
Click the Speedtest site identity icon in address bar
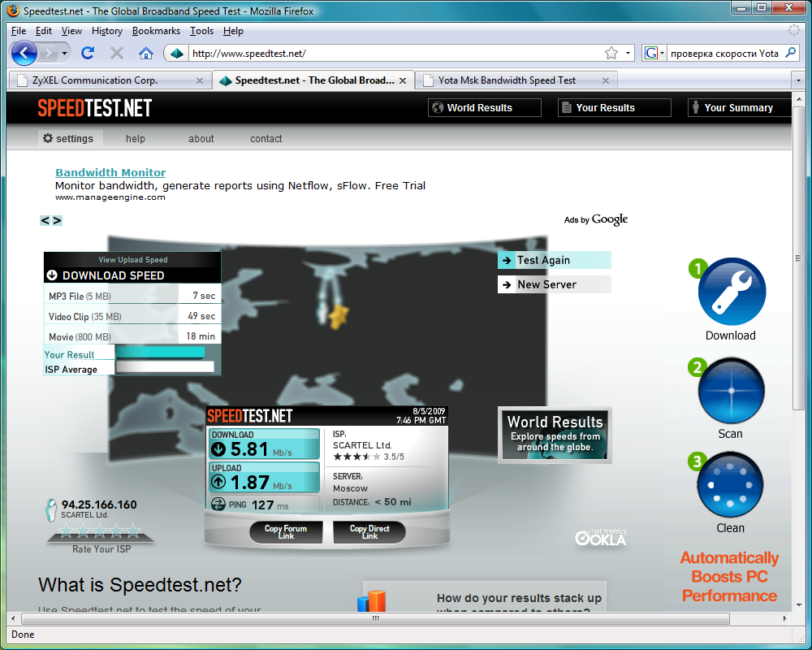(x=177, y=53)
